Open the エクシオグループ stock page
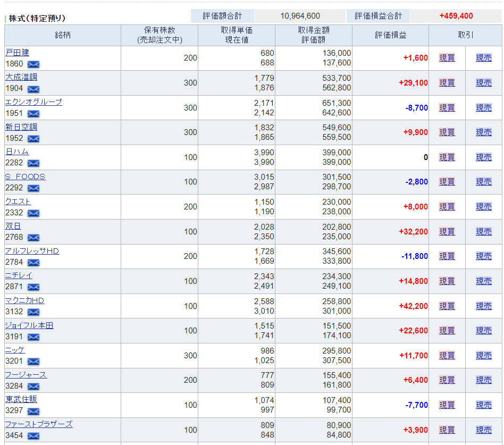Screen dimensions: 504x445 coord(33,102)
